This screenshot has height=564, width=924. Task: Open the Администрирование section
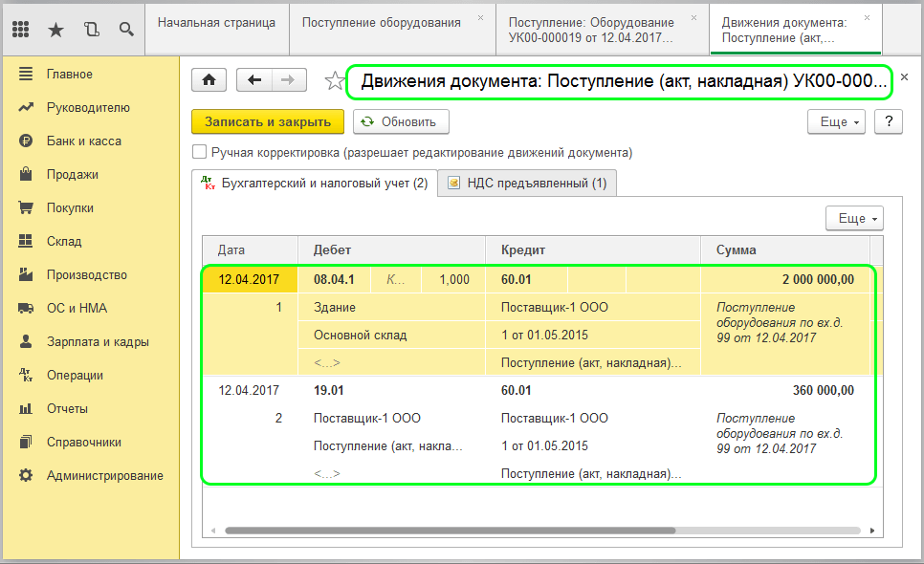point(105,476)
